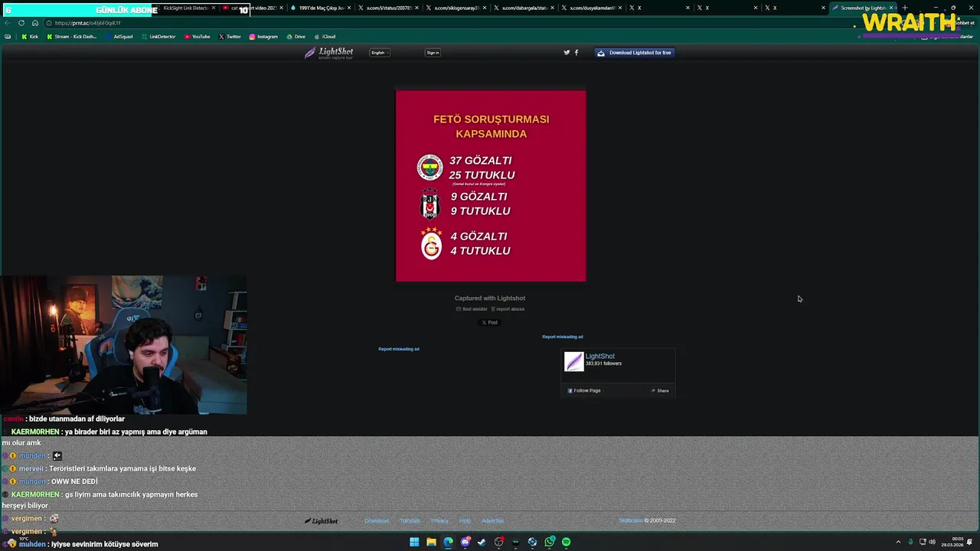Open the x.com/sikisgensaray31 tab

(455, 8)
